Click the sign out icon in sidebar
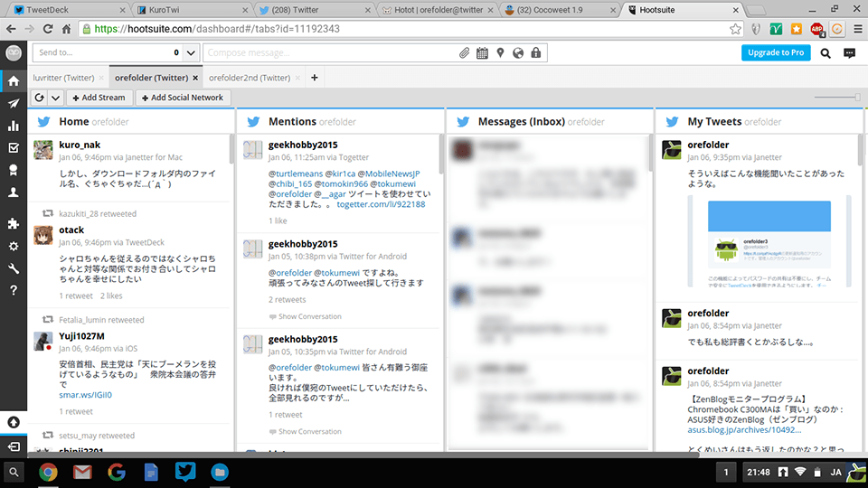 click(x=14, y=446)
